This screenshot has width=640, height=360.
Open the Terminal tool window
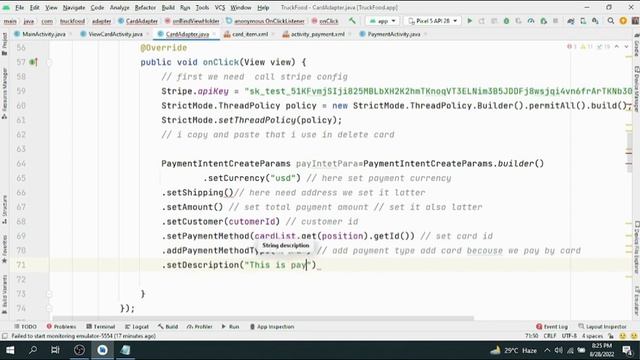100,327
